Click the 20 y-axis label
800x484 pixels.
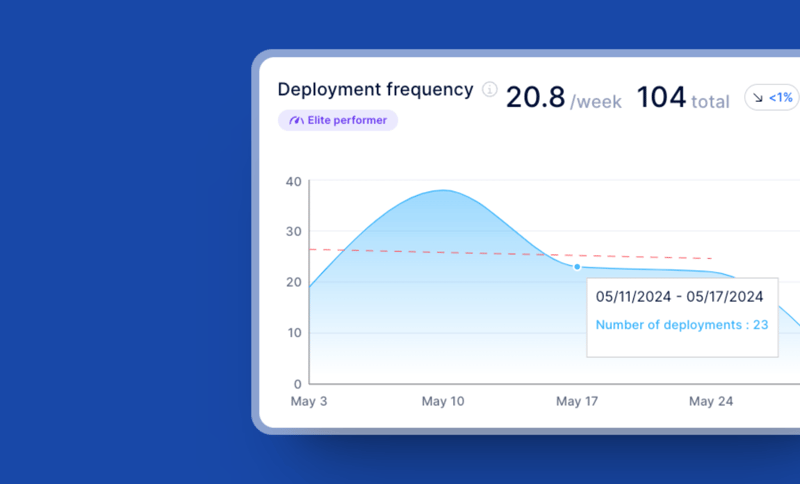[293, 282]
